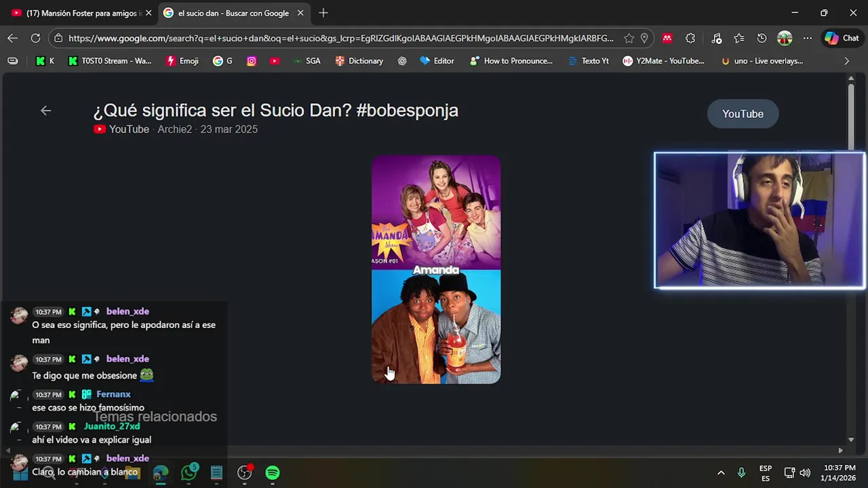Open the Favorites list icon
868x488 pixels.
pyautogui.click(x=739, y=39)
